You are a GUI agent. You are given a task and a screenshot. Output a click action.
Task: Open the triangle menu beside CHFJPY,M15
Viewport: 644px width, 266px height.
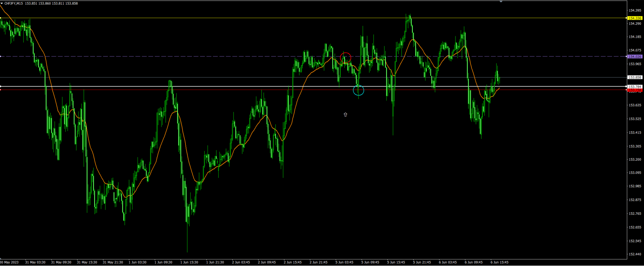tap(2, 3)
